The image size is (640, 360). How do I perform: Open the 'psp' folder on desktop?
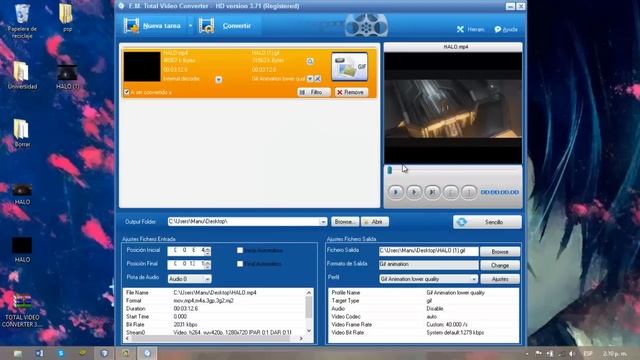[x=67, y=17]
